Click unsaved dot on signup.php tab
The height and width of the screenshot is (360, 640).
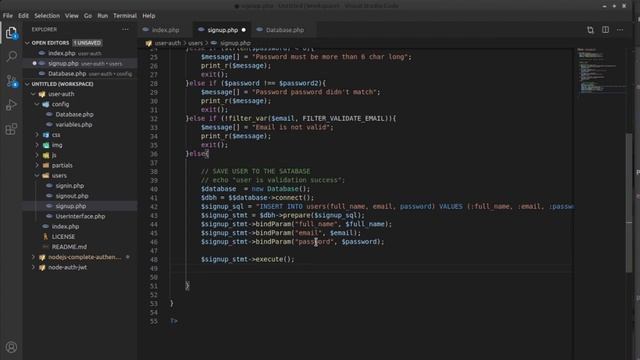tap(244, 30)
